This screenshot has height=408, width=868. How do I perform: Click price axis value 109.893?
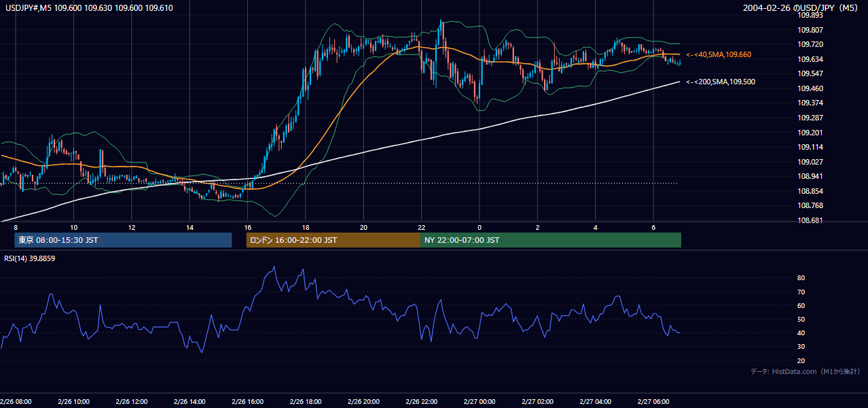(810, 15)
